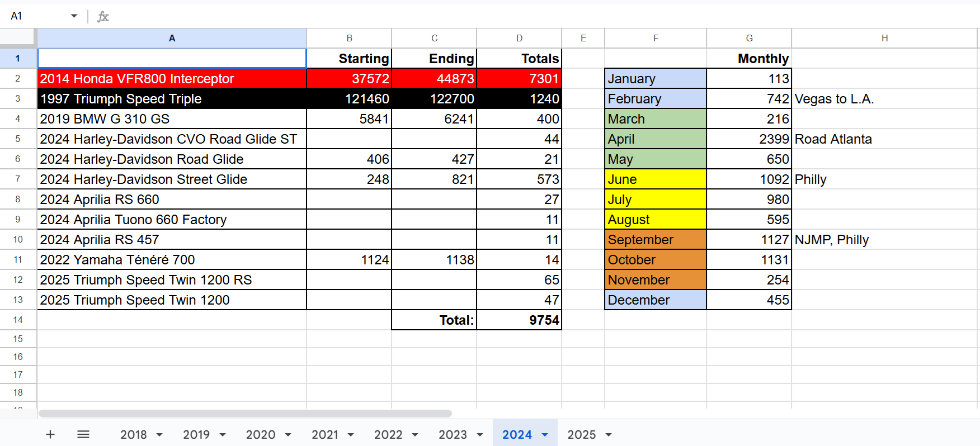The height and width of the screenshot is (446, 980).
Task: Open the 2021 tab dropdown arrow
Action: [x=351, y=435]
